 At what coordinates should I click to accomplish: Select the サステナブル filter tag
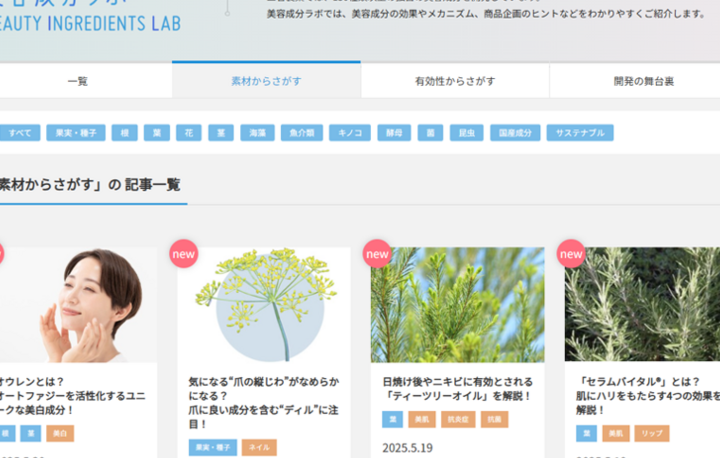click(579, 133)
